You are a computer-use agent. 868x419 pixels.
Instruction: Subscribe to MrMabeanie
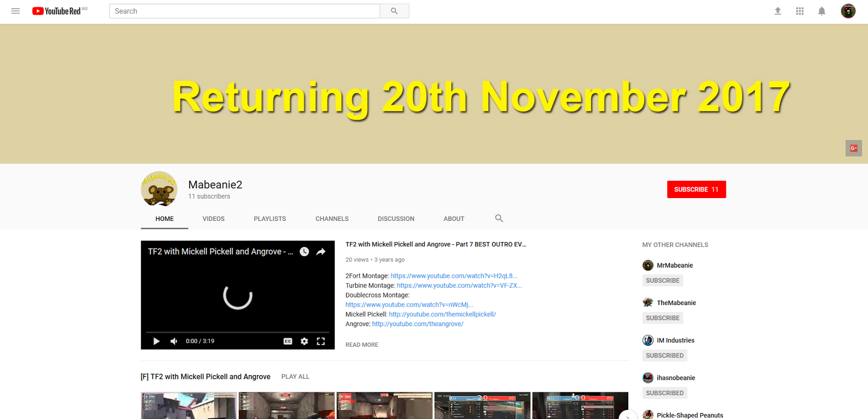662,281
